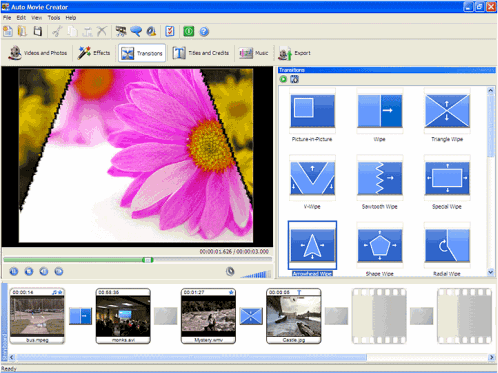This screenshot has width=498, height=373.
Task: Step to next frame
Action: (x=59, y=272)
